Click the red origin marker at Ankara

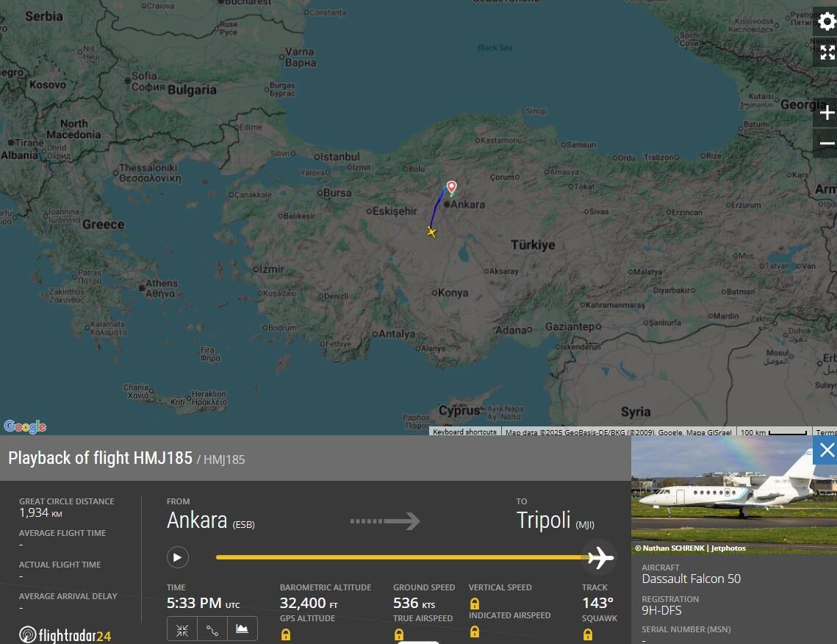451,187
